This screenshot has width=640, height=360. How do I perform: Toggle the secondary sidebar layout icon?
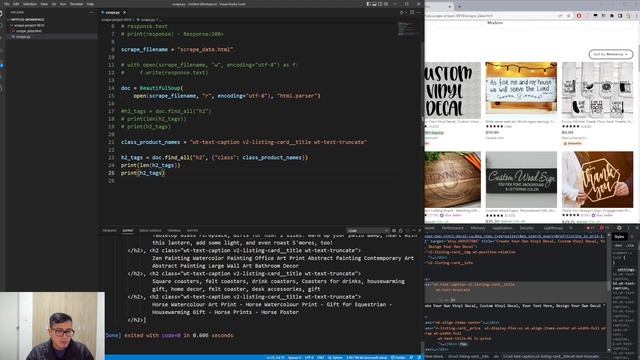[380, 4]
